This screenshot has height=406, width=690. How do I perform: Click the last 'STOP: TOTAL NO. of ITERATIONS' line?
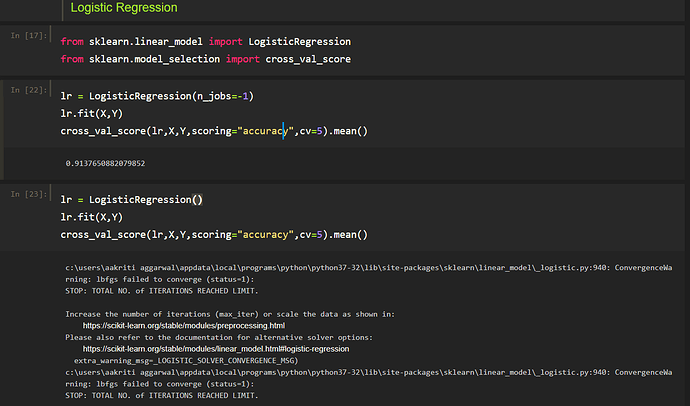coord(161,395)
